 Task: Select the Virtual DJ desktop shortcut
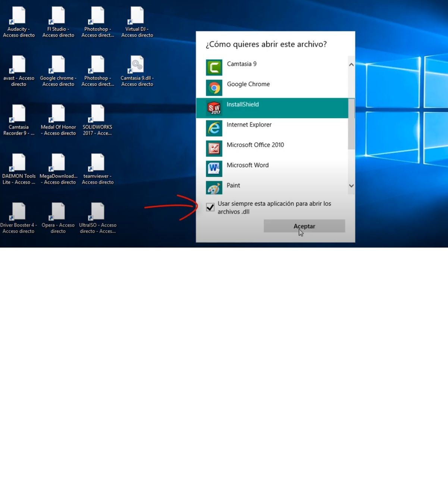pyautogui.click(x=137, y=22)
